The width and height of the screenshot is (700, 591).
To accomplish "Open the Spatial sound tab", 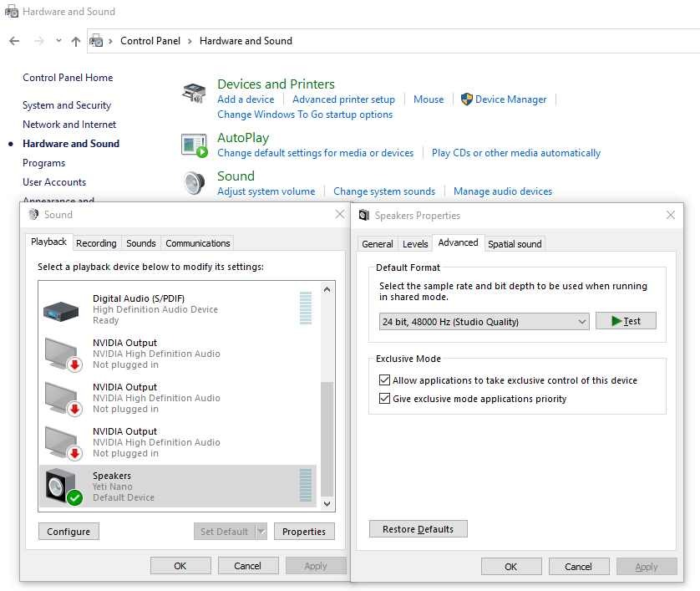I will [515, 244].
